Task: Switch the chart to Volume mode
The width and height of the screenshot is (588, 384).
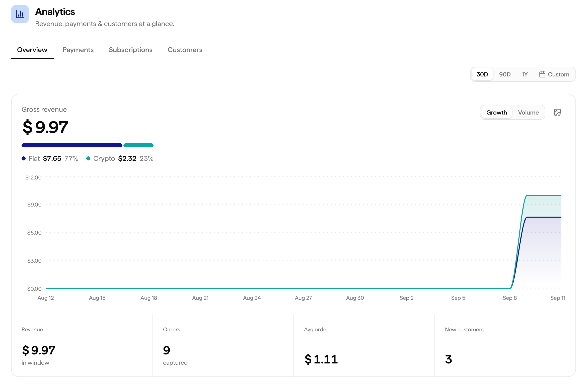Action: pyautogui.click(x=528, y=113)
